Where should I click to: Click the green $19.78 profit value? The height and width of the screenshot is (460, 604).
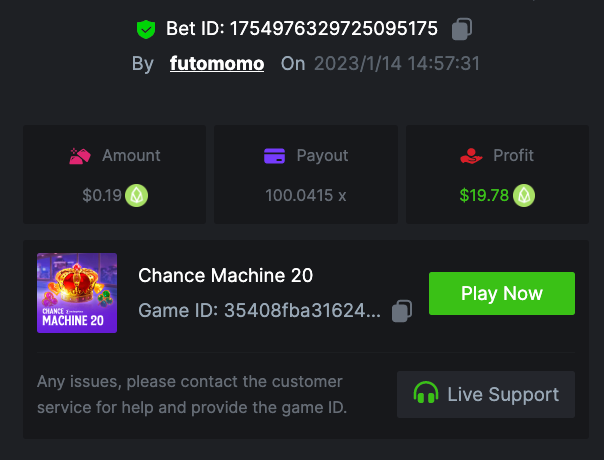pos(484,195)
